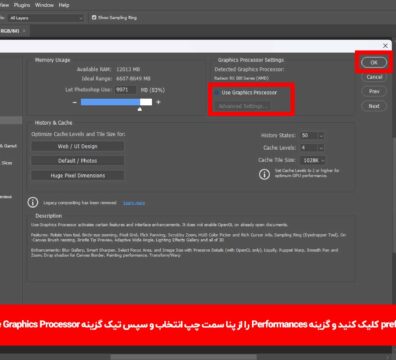The width and height of the screenshot is (396, 360).
Task: Select Huge Pixel Dimensions cache preset
Action: coord(78,175)
